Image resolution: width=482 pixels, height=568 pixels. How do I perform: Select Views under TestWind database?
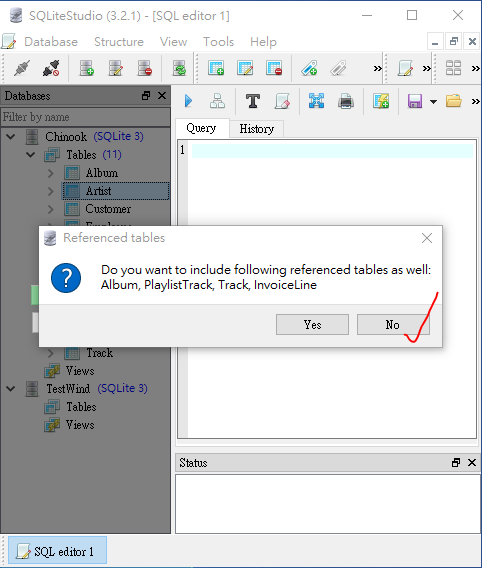click(80, 425)
